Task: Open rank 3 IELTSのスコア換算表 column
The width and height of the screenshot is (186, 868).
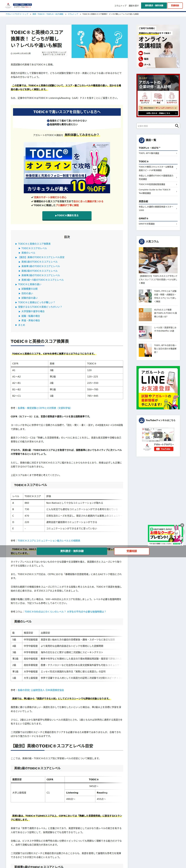Action: pos(158,314)
